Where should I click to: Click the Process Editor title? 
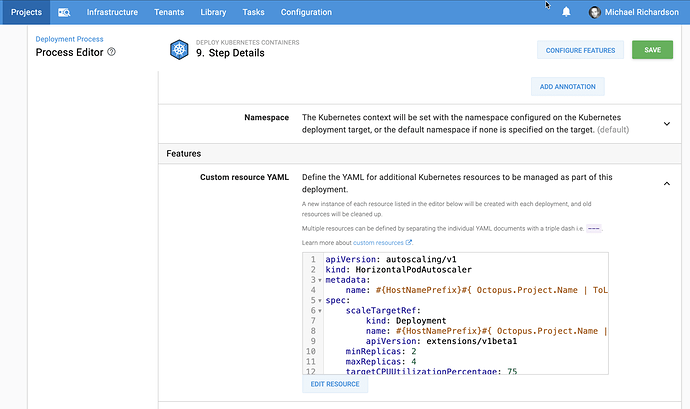70,52
